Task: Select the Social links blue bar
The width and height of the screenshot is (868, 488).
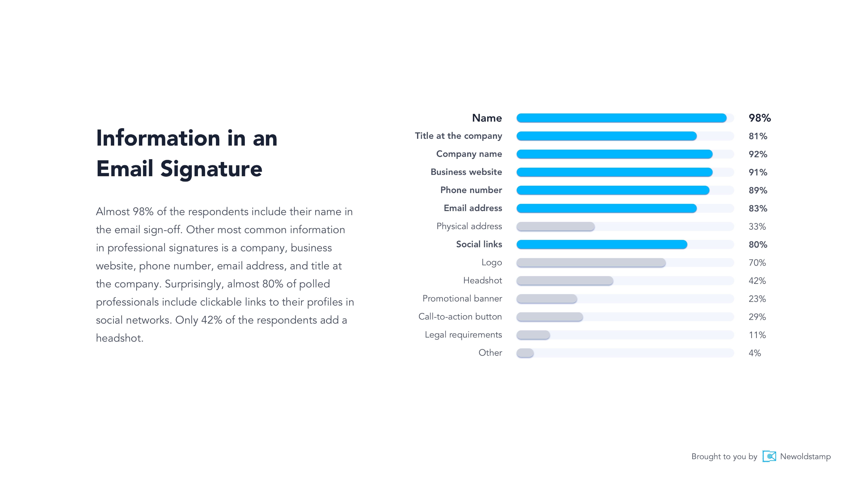Action: click(x=601, y=245)
